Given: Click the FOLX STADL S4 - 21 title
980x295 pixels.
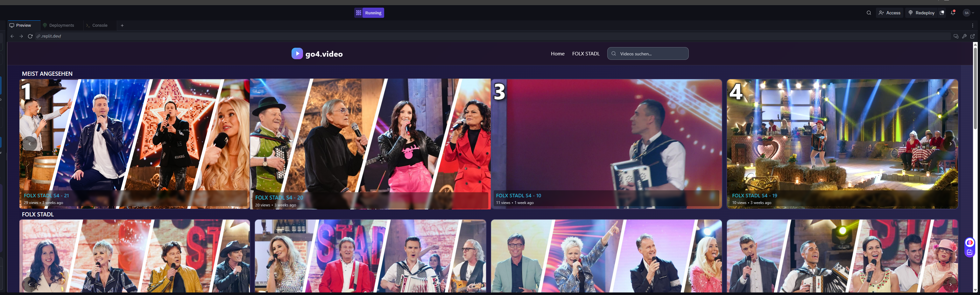Looking at the screenshot, I should tap(46, 196).
